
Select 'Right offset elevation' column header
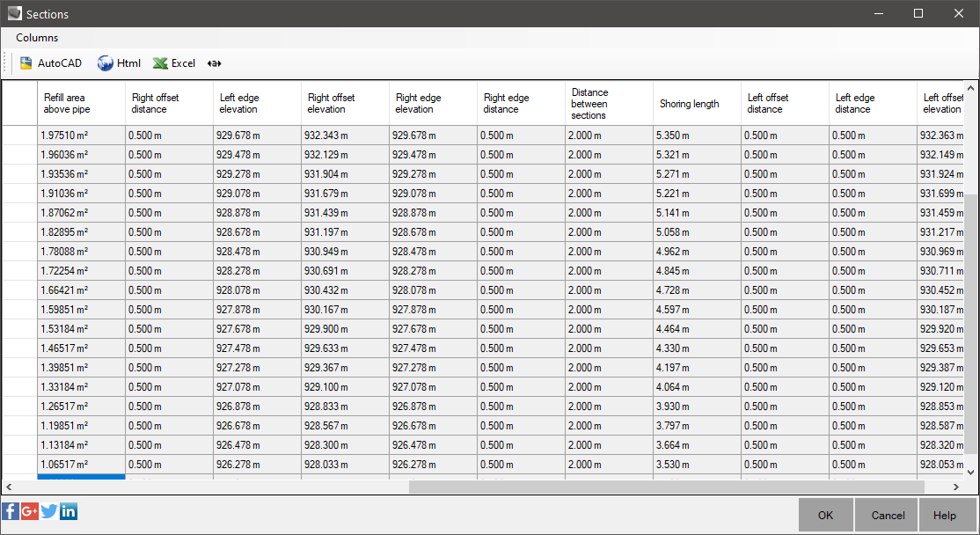click(x=346, y=103)
